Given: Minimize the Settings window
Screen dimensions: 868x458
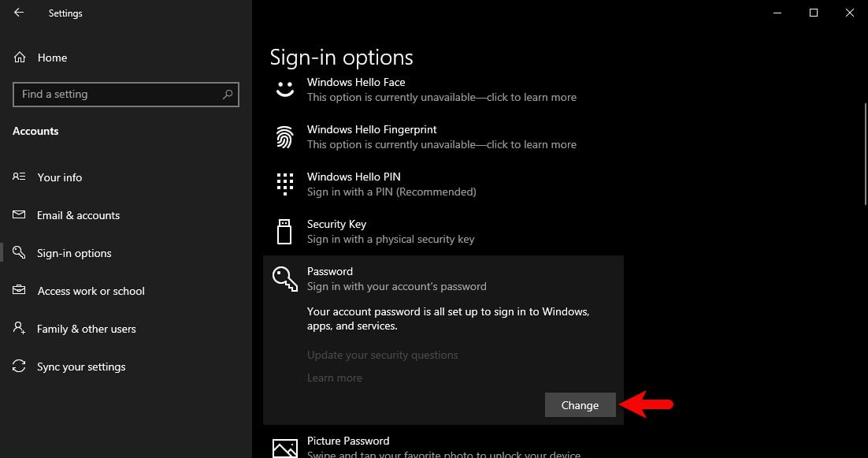Looking at the screenshot, I should pyautogui.click(x=777, y=13).
